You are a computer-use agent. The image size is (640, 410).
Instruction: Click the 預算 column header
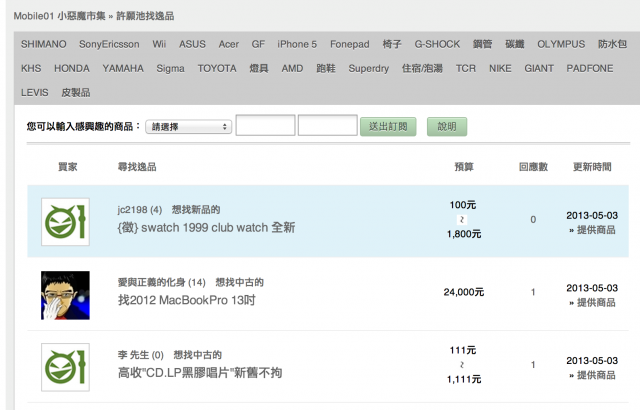coord(464,167)
